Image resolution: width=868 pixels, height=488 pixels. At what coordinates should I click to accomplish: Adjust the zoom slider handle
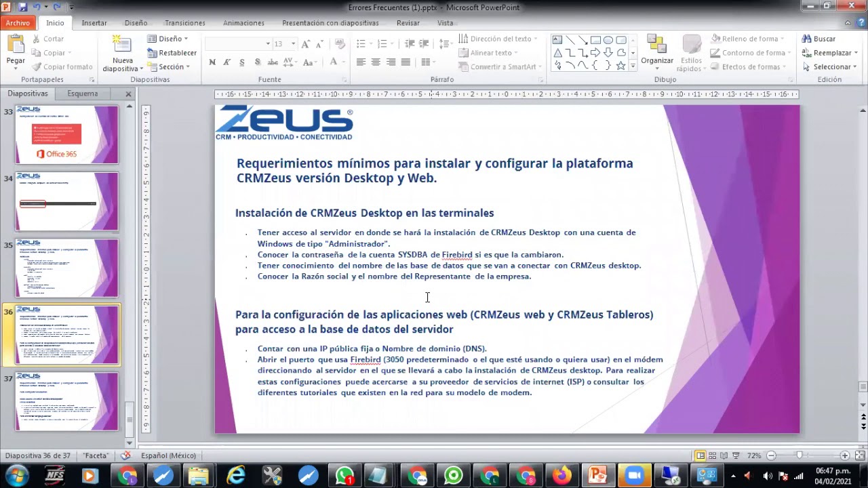[x=800, y=455]
